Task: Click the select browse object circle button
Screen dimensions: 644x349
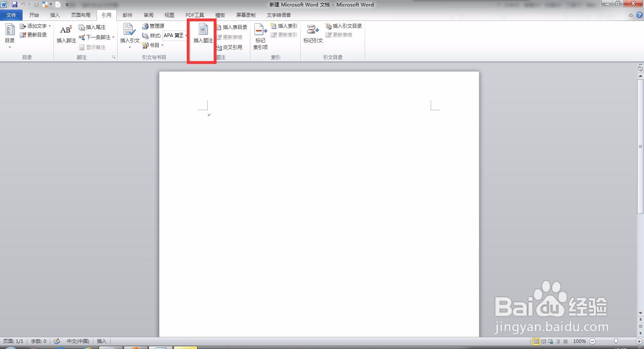Action: click(640, 326)
